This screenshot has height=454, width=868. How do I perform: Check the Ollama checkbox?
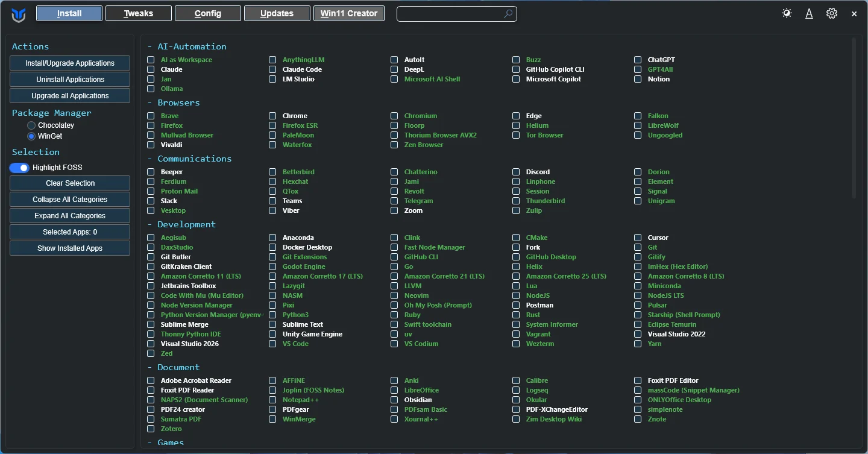(x=151, y=89)
